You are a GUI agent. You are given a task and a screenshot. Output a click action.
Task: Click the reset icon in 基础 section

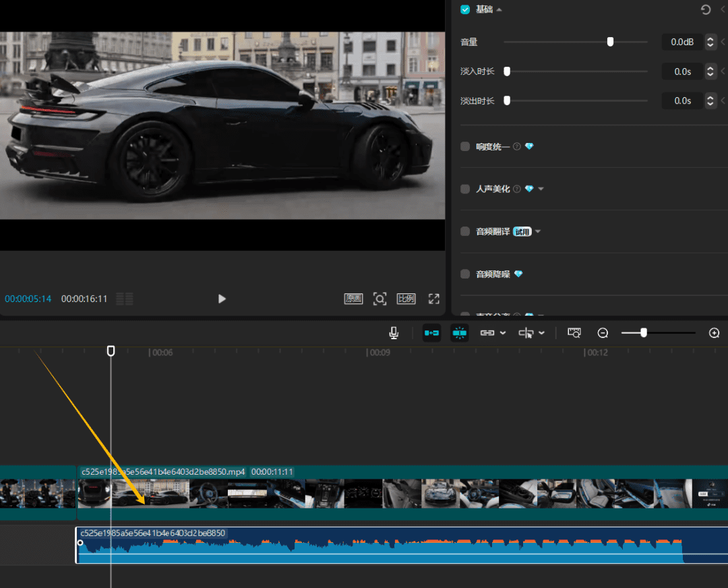[706, 9]
